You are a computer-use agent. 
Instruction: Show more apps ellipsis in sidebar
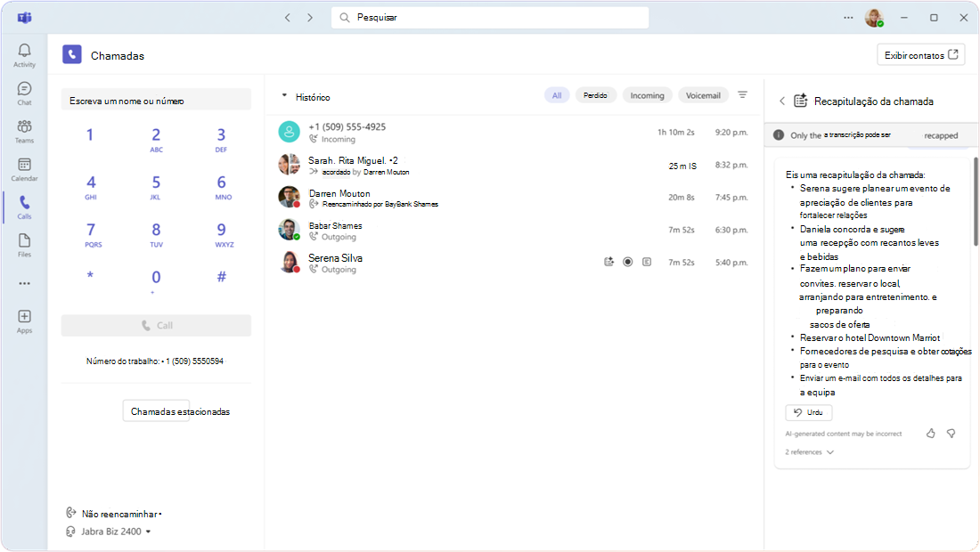24,283
